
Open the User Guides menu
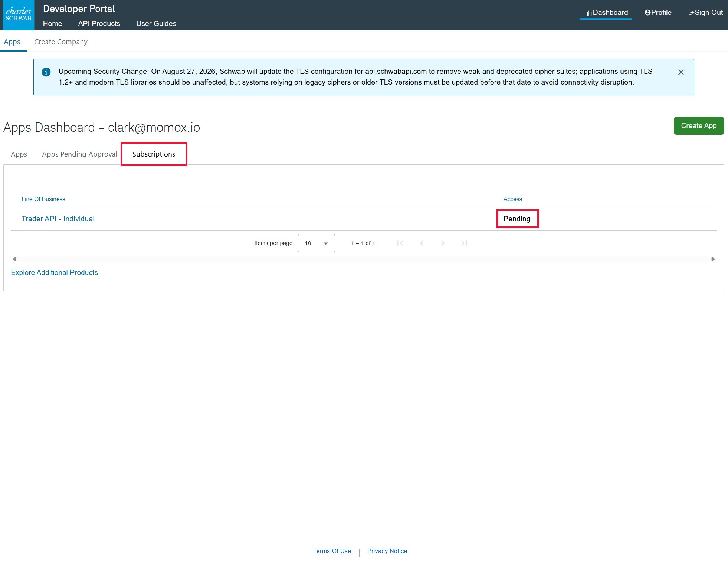[156, 23]
